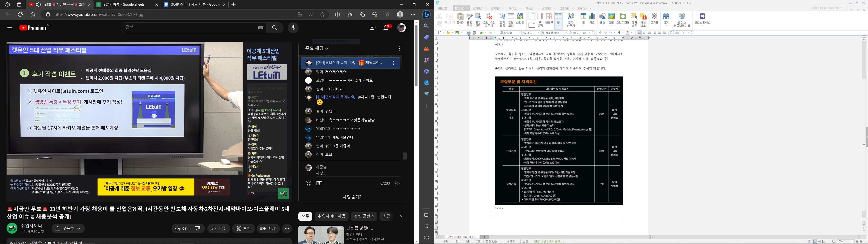Open the zoom 100% dropdown in status bar

pyautogui.click(x=853, y=242)
